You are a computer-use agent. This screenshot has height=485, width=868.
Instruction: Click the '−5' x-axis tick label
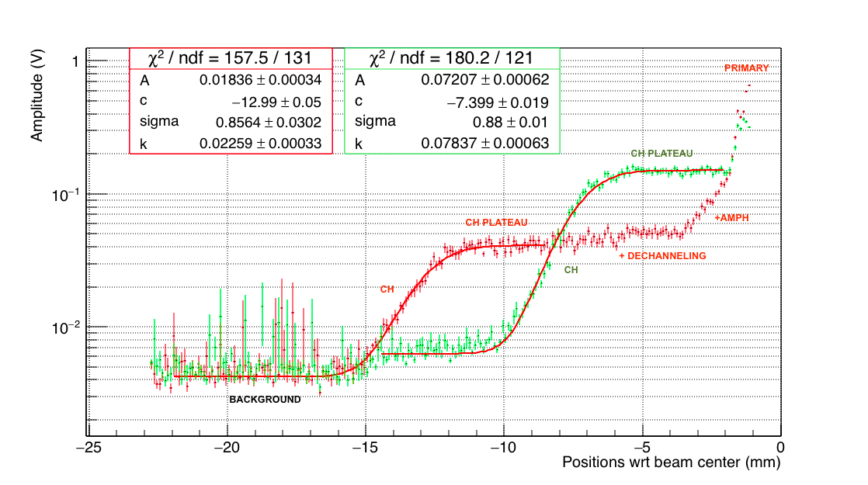click(642, 447)
